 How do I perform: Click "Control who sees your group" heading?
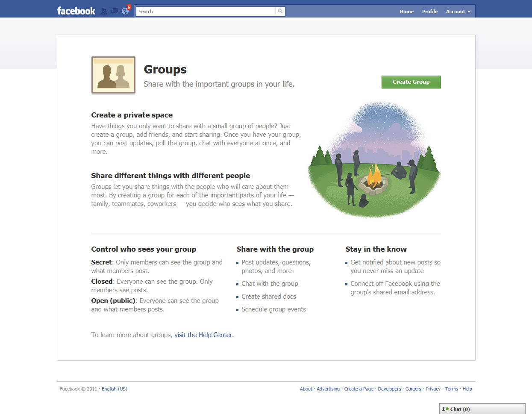pos(144,249)
